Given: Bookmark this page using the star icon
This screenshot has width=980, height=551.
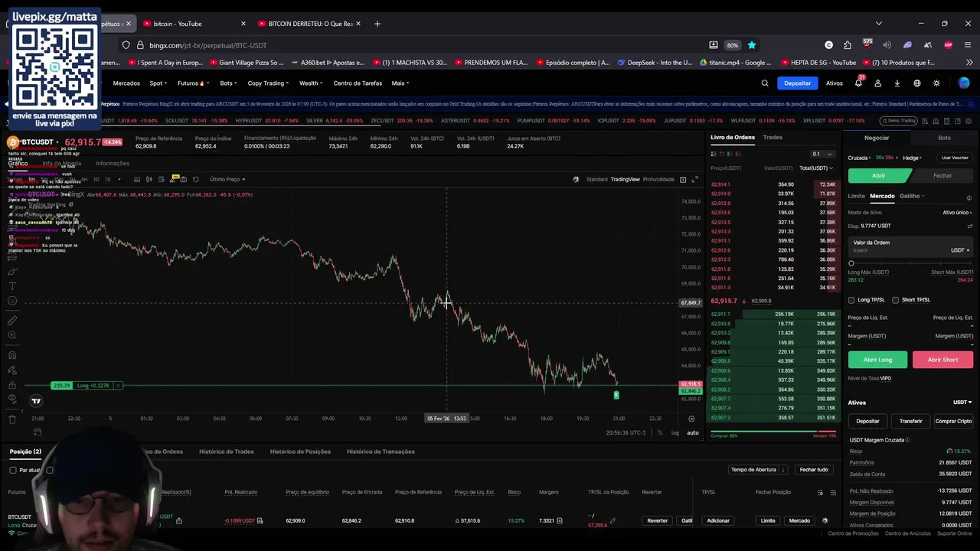Looking at the screenshot, I should tap(752, 45).
